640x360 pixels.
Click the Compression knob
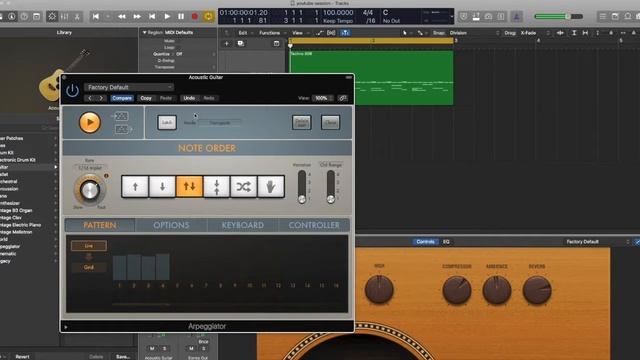click(457, 290)
